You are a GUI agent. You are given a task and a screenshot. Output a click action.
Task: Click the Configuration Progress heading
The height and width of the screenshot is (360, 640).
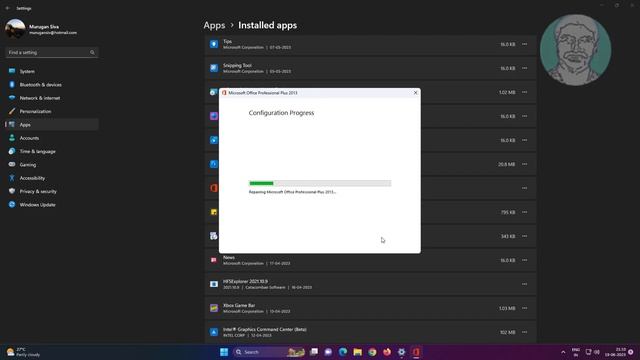(x=281, y=113)
